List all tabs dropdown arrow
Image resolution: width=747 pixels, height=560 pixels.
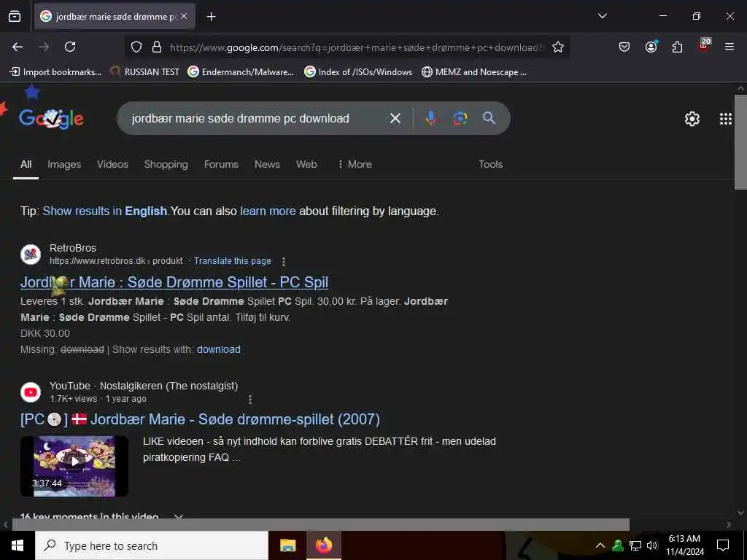[x=602, y=16]
